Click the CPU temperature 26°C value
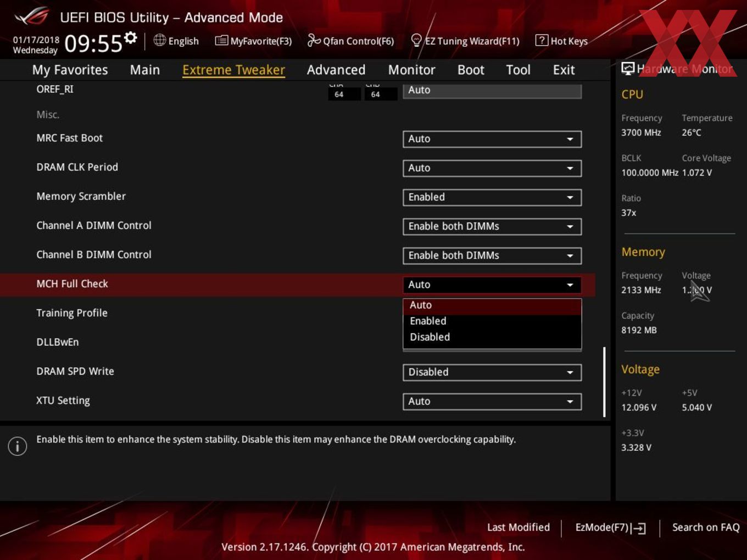The height and width of the screenshot is (560, 747). 692,132
